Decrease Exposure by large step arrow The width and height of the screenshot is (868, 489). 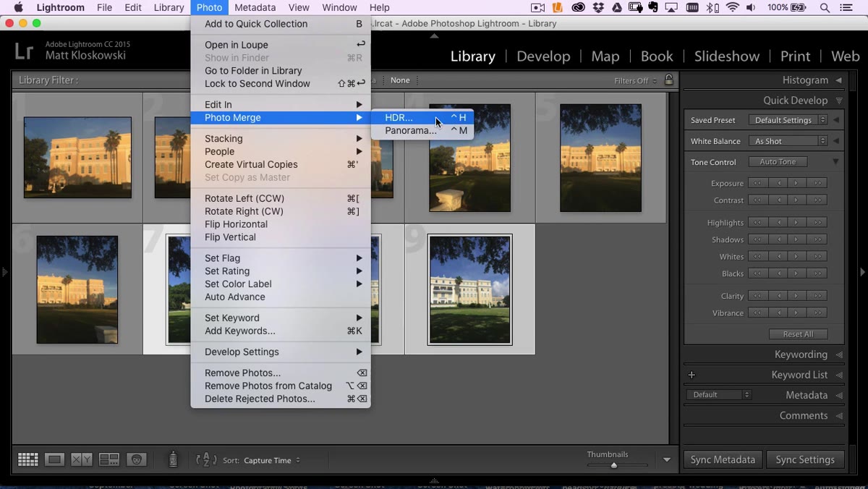[758, 183]
